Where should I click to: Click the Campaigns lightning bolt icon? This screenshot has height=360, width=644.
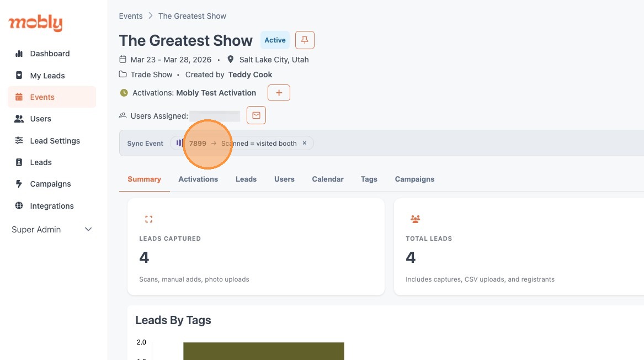pos(19,184)
